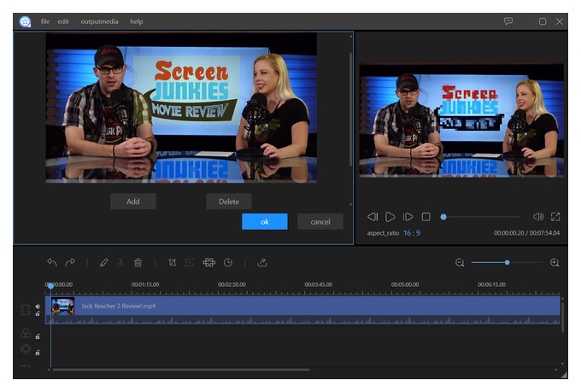Click the export share icon
Screen dimensions: 581x392
(x=262, y=263)
